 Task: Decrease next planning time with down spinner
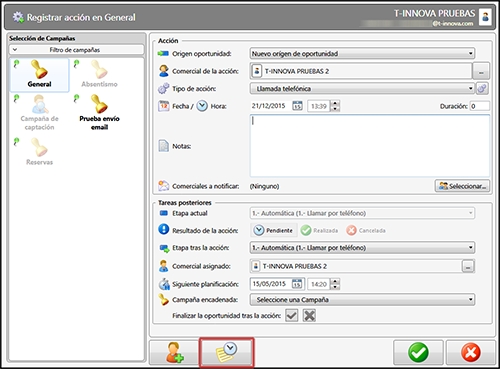click(x=335, y=287)
